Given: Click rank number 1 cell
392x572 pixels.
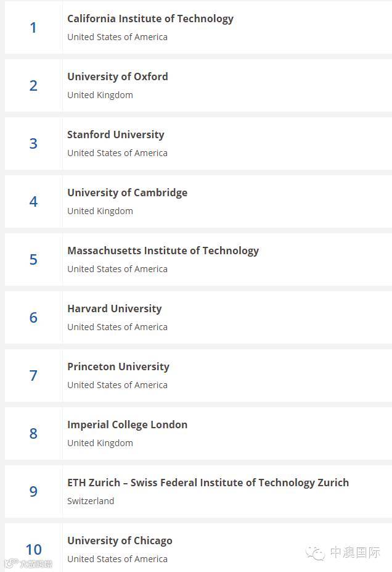Looking at the screenshot, I should click(33, 27).
